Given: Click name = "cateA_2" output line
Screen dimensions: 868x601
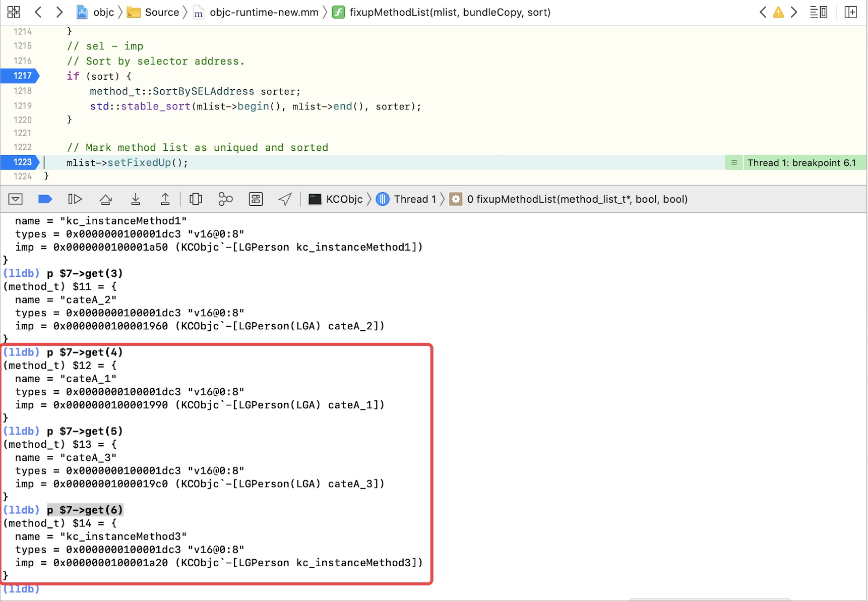Looking at the screenshot, I should [x=66, y=299].
